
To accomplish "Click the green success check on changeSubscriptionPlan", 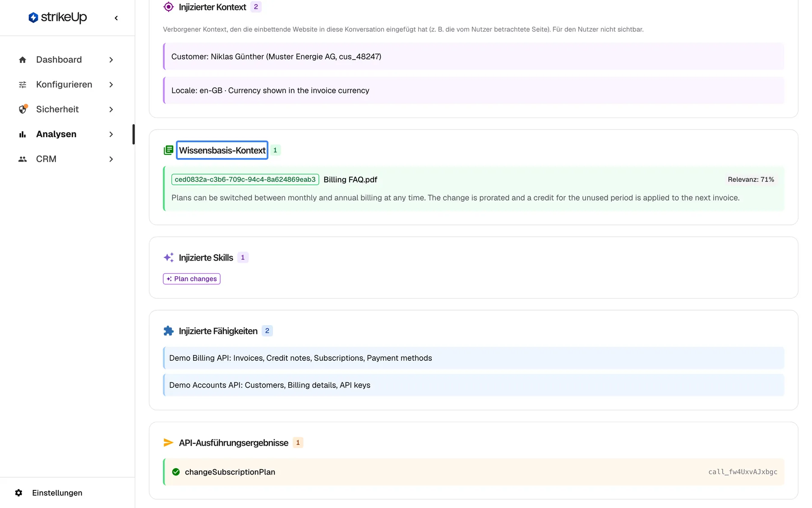I will click(x=176, y=472).
